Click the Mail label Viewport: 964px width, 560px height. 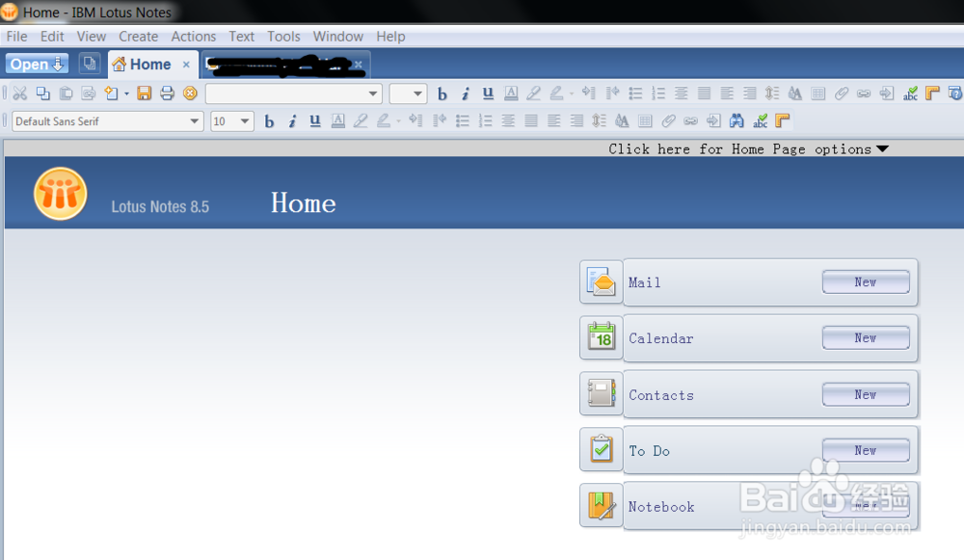(x=644, y=282)
